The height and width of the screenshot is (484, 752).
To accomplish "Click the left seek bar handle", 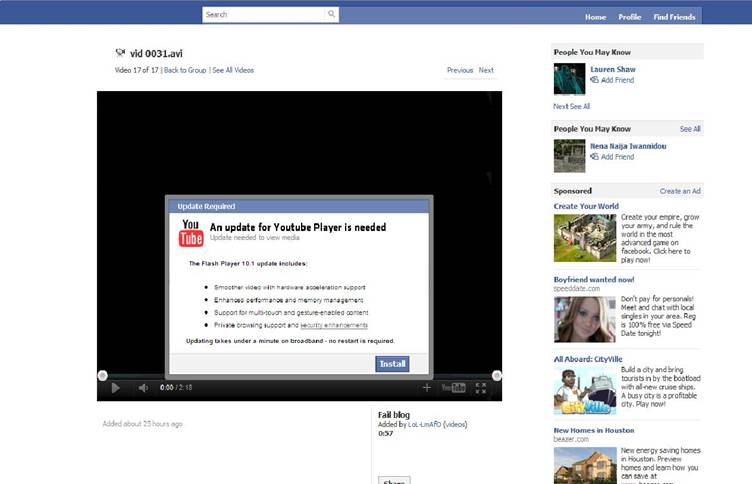I will [x=102, y=376].
